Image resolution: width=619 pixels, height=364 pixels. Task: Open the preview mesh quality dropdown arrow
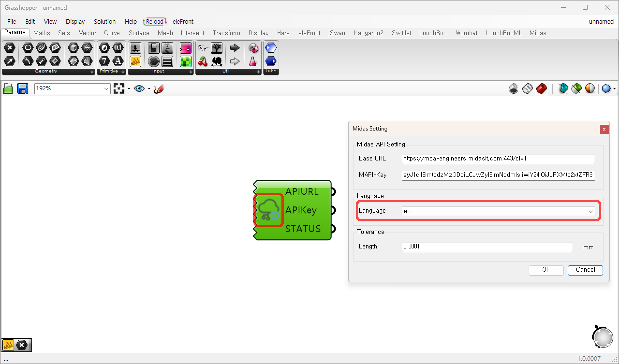click(x=614, y=89)
